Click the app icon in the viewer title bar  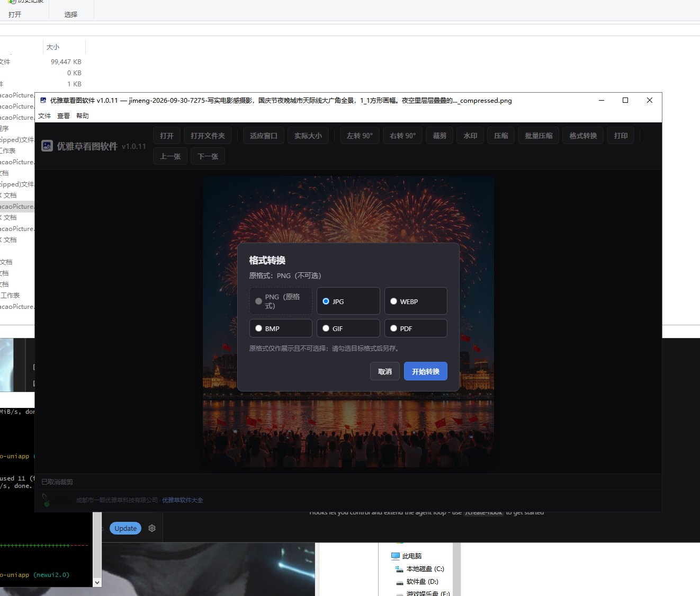[43, 100]
